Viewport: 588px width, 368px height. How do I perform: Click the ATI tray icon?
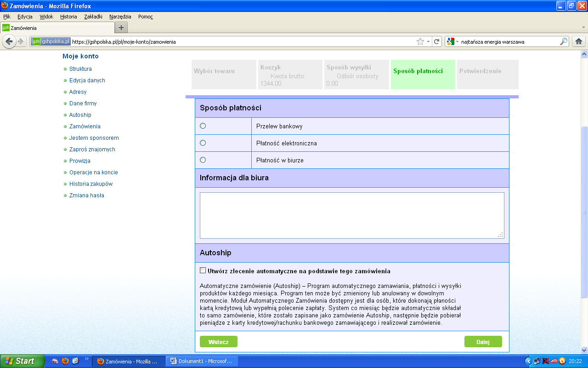coord(554,361)
